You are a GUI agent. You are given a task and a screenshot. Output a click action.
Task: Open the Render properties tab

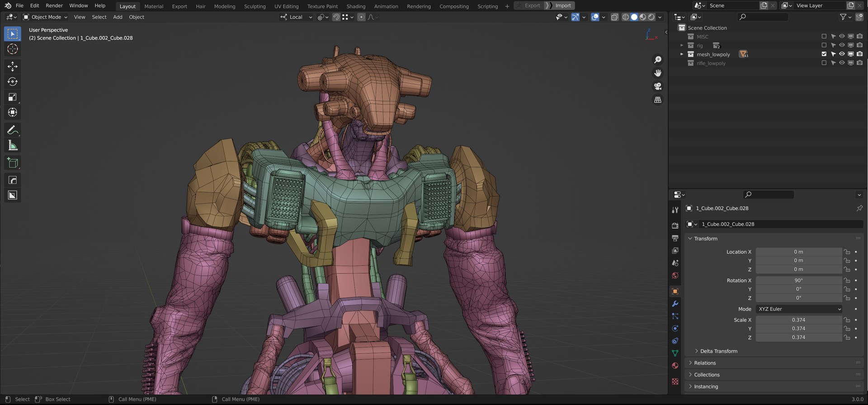point(675,225)
